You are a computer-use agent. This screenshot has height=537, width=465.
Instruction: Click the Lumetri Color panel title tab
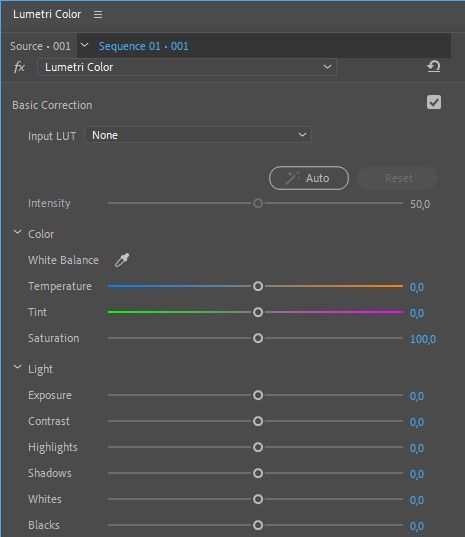pyautogui.click(x=47, y=14)
